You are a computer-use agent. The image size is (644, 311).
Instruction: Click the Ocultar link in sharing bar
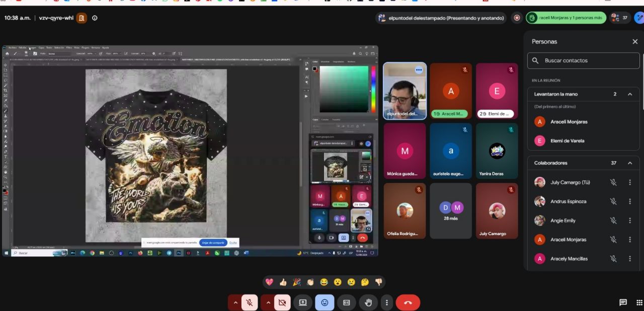pyautogui.click(x=233, y=243)
